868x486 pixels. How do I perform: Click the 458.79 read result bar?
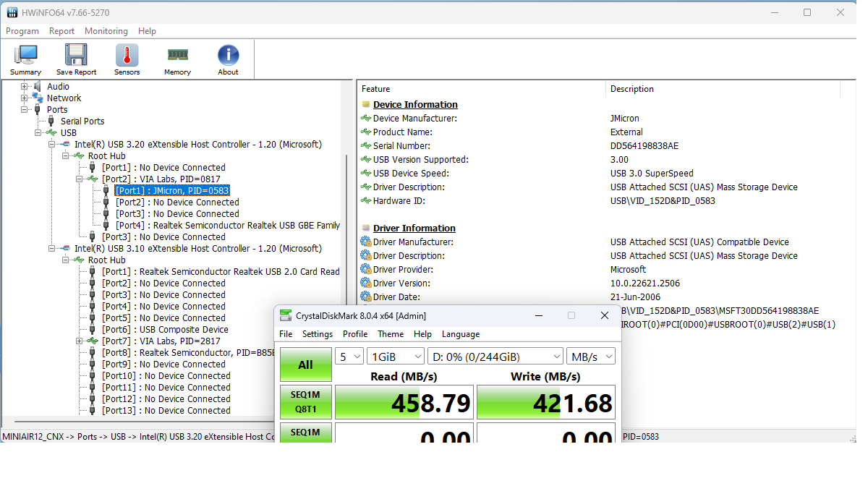coord(404,402)
